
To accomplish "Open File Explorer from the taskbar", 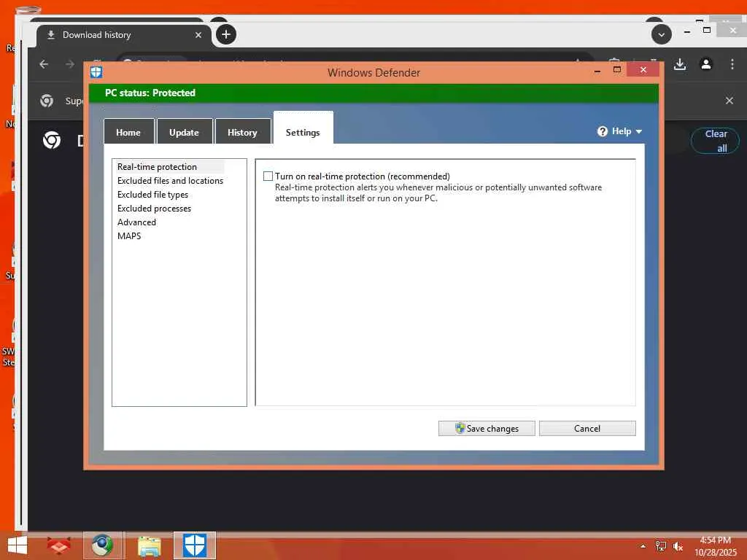I will tap(149, 545).
